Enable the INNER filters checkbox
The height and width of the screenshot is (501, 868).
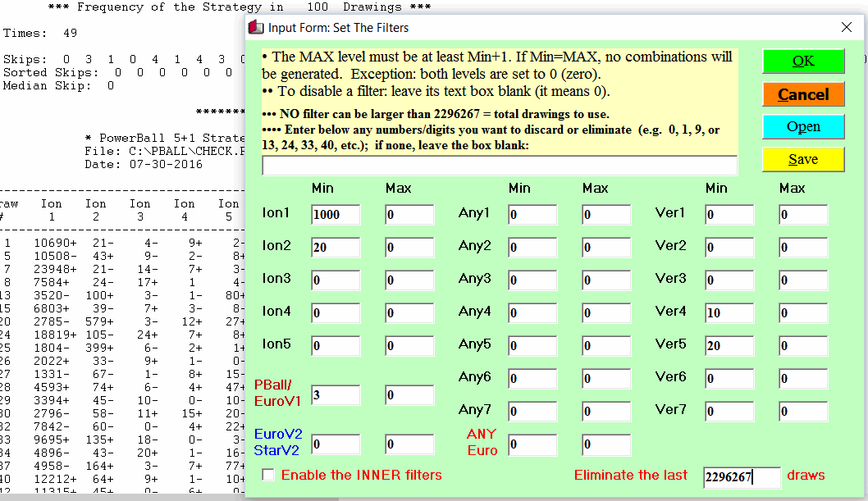268,475
